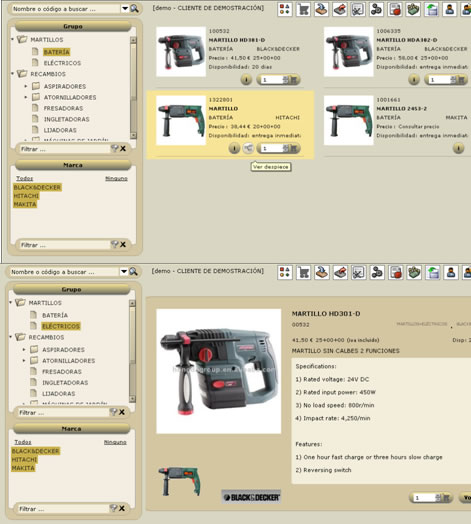The width and height of the screenshot is (471, 524).
Task: Toggle BLACK&DECKER brand filter in detail view
Action: click(x=35, y=451)
